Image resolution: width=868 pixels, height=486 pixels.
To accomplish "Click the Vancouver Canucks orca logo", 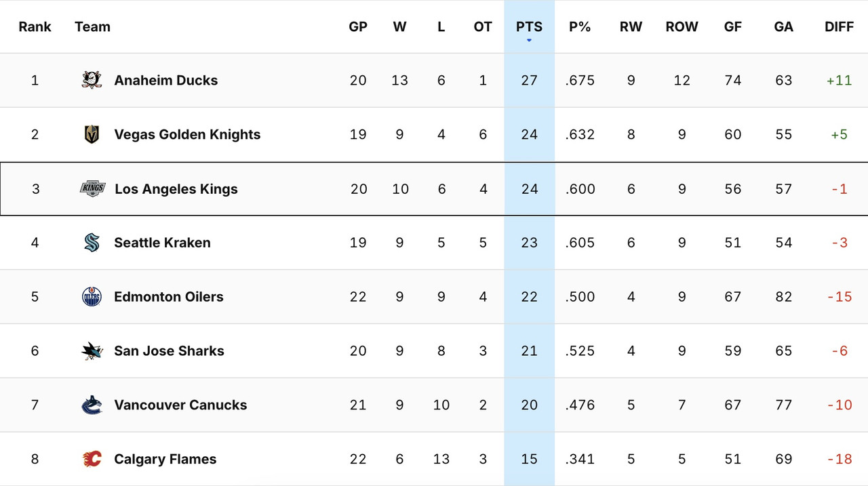I will tap(90, 405).
